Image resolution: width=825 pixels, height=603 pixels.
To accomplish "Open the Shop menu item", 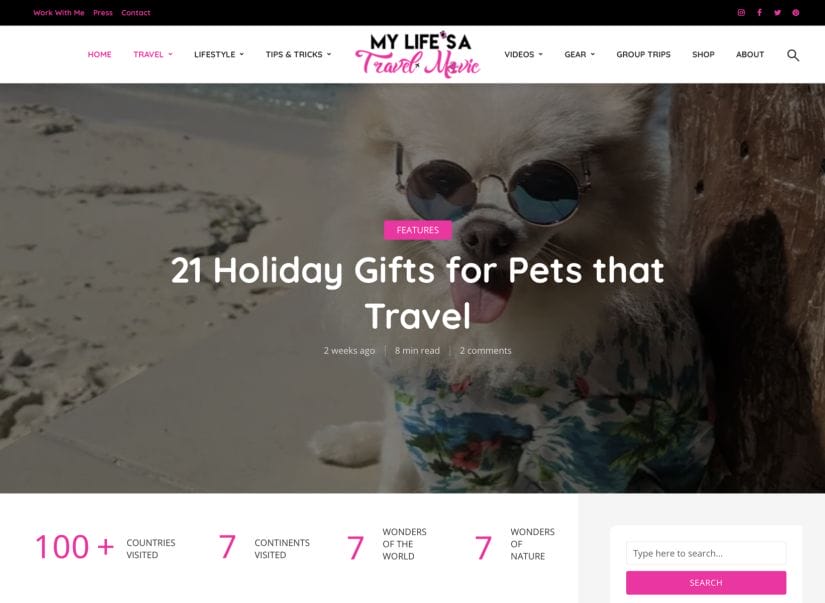I will tap(703, 54).
